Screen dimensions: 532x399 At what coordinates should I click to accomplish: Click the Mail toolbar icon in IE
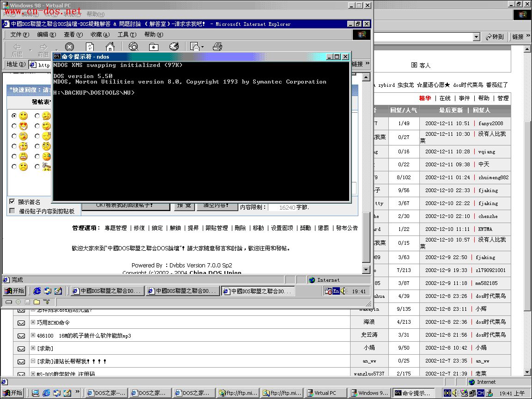195,47
